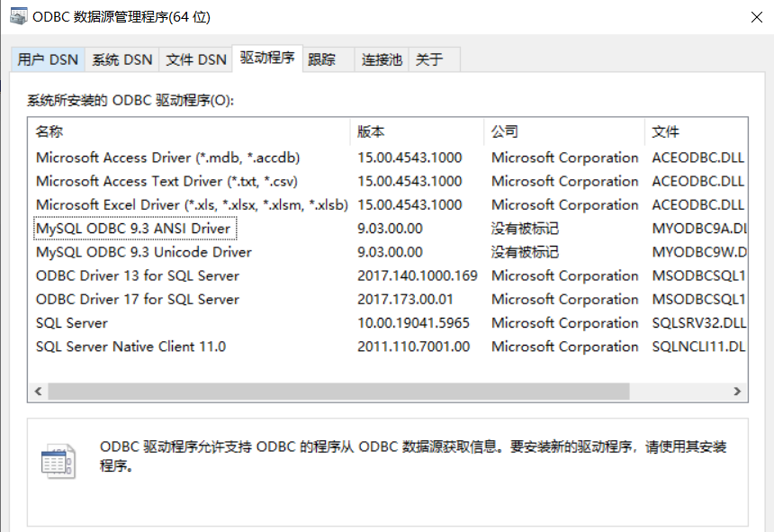
Task: Select the 驱动程序 tab
Action: (x=267, y=59)
